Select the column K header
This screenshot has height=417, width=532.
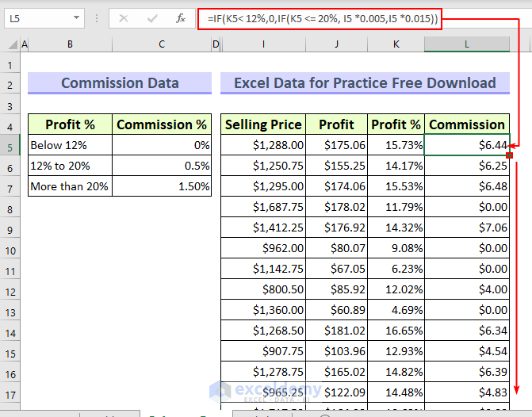[396, 44]
